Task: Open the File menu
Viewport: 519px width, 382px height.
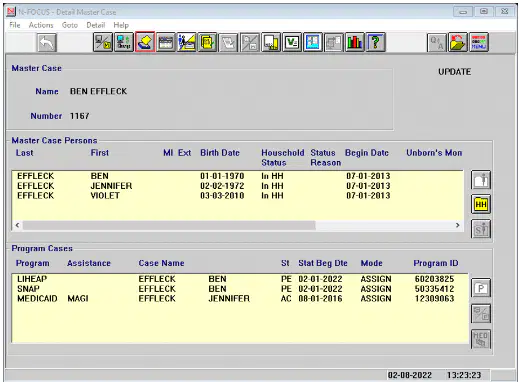Action: (x=15, y=25)
